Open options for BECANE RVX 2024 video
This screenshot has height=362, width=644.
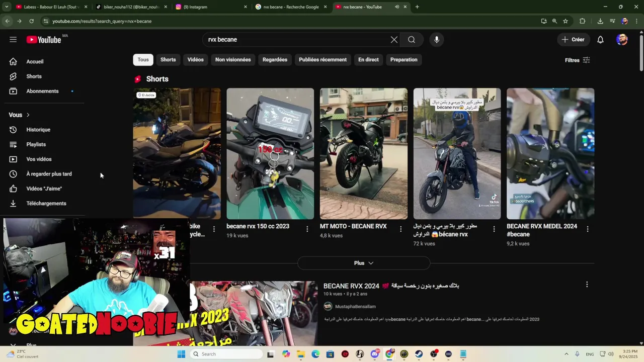(587, 285)
